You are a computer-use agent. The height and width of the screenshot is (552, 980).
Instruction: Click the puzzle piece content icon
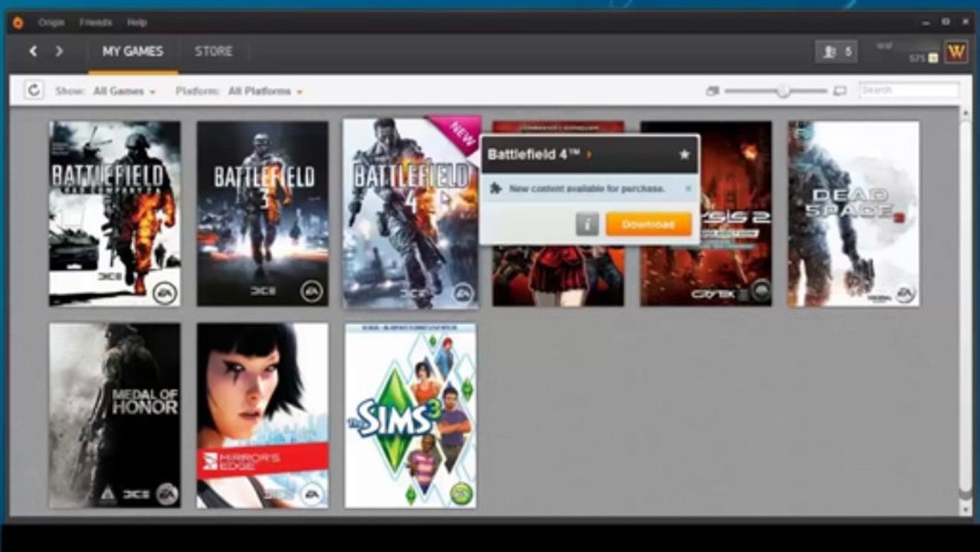(497, 188)
